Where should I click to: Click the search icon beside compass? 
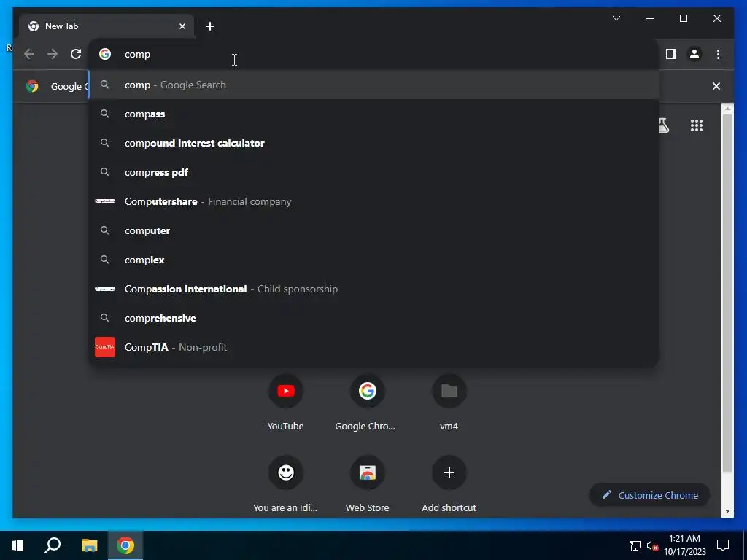pyautogui.click(x=105, y=114)
